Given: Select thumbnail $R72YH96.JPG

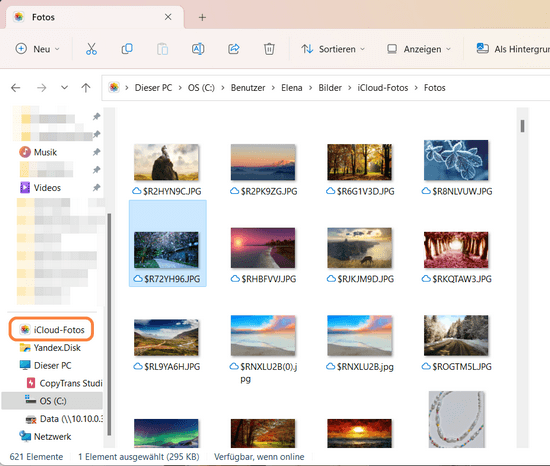Looking at the screenshot, I should [x=166, y=250].
